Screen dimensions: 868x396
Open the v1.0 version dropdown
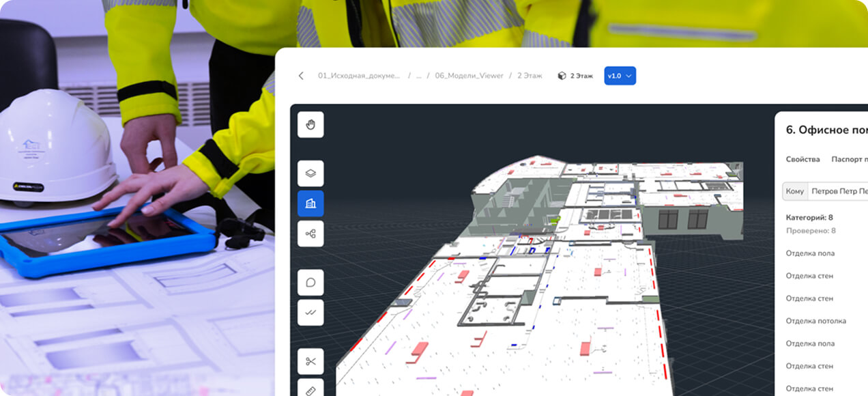click(x=620, y=76)
